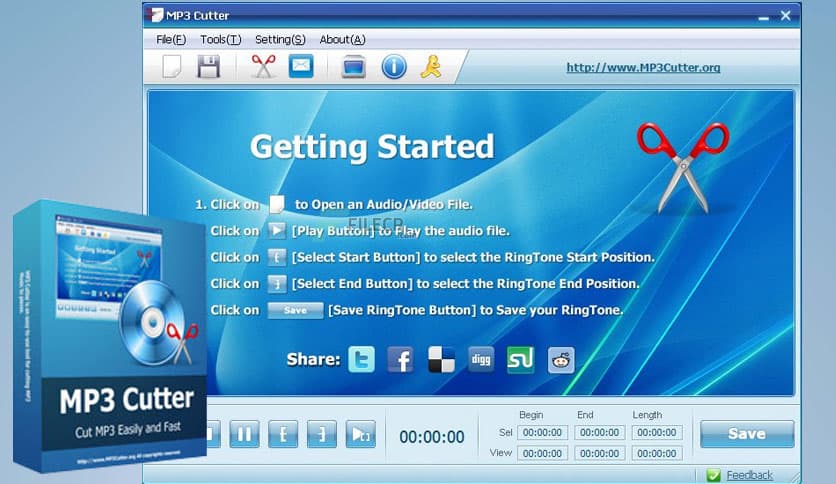Viewport: 836px width, 484px height.
Task: Share on StumbleUpon icon
Action: coord(520,359)
